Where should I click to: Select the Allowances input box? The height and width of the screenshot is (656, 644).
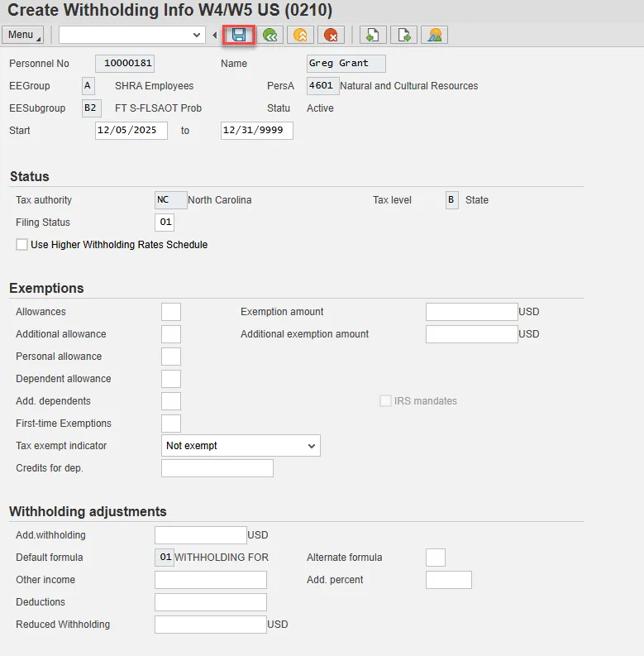pos(170,312)
